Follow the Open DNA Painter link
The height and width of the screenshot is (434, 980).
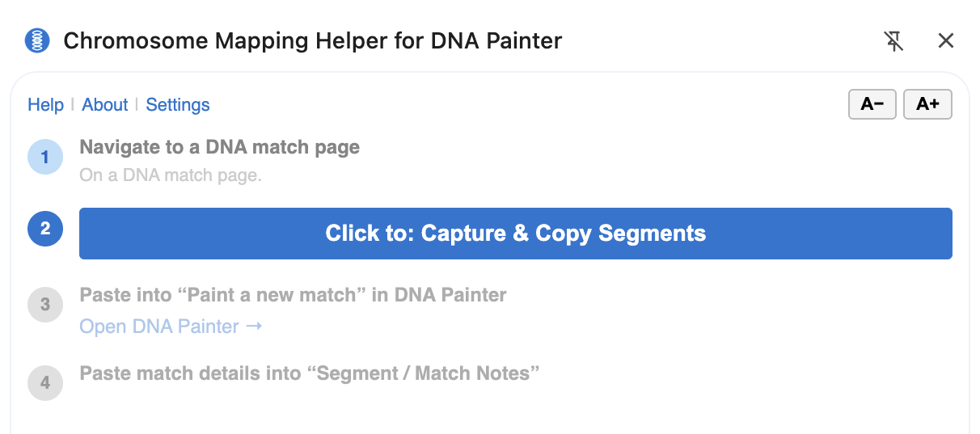pos(159,327)
